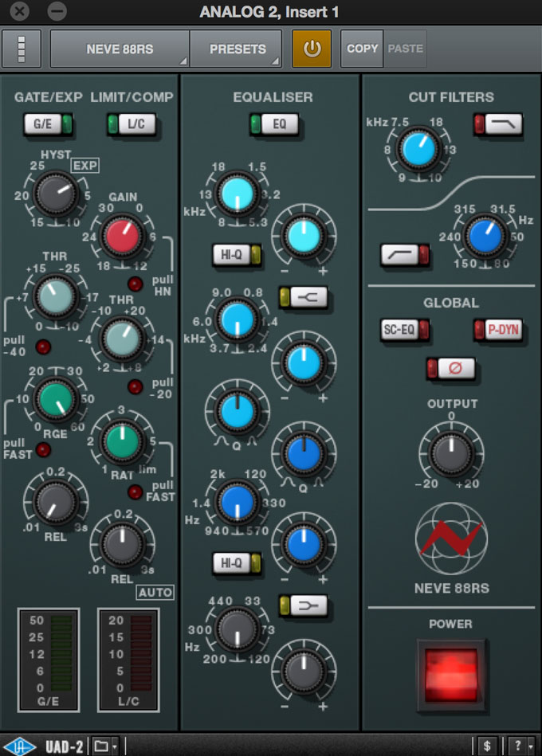Click the low band gain gray knob

(x=304, y=671)
